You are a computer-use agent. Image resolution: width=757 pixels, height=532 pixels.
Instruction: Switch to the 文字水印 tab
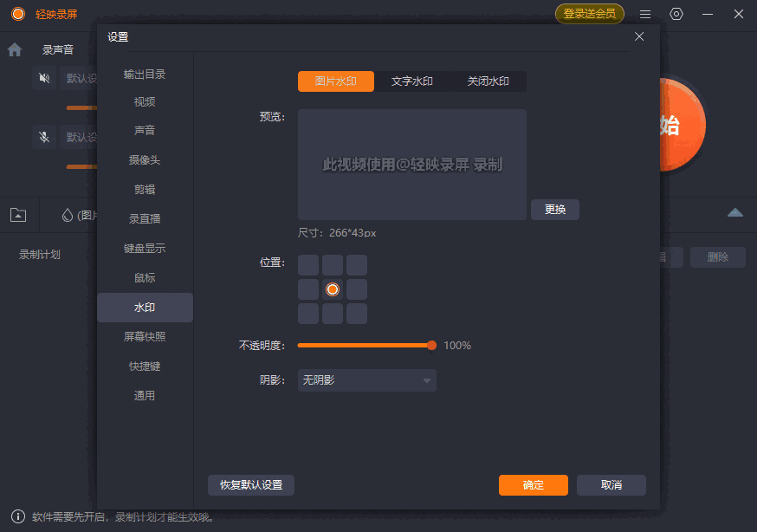tap(413, 81)
